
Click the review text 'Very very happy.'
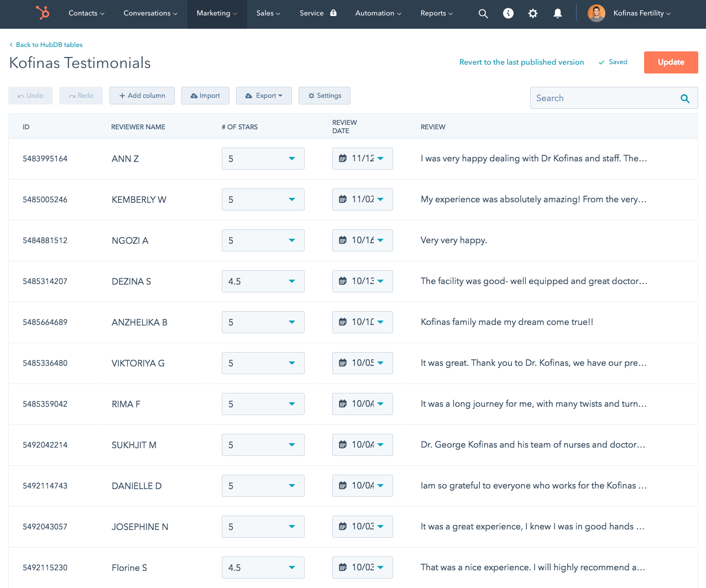click(454, 240)
